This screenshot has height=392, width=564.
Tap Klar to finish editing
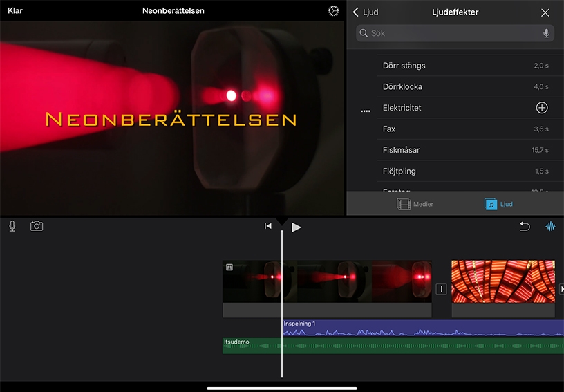click(15, 11)
